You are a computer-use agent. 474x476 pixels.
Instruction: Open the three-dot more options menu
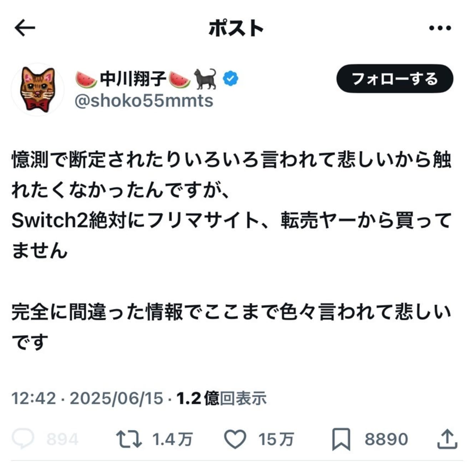(440, 28)
